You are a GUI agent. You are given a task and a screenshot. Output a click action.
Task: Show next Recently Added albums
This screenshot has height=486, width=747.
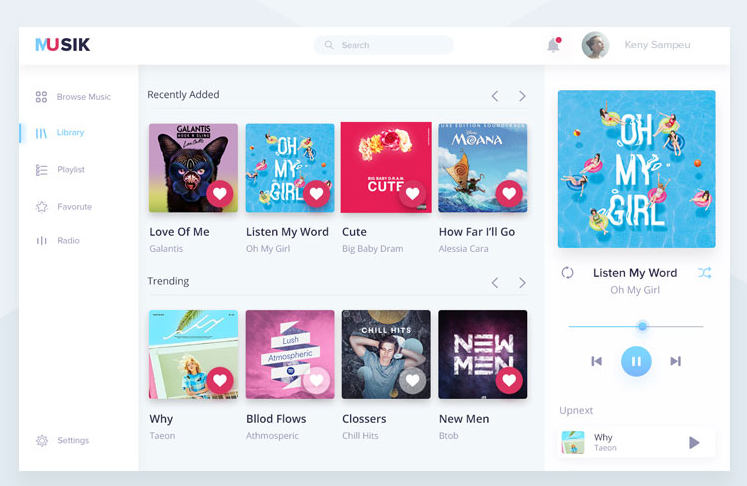coord(522,96)
